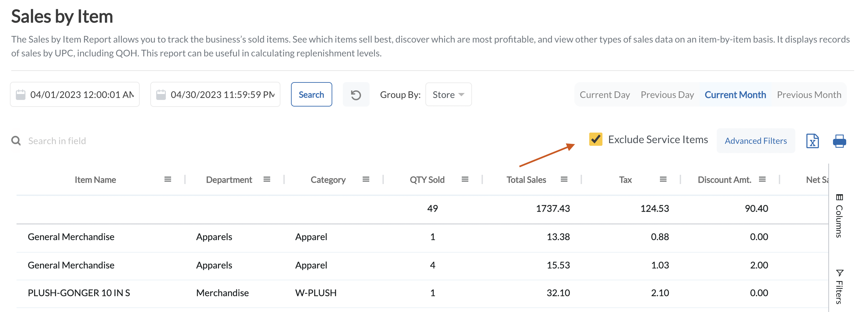This screenshot has height=312, width=868.
Task: Click total sales value 1737.43
Action: pyautogui.click(x=553, y=208)
